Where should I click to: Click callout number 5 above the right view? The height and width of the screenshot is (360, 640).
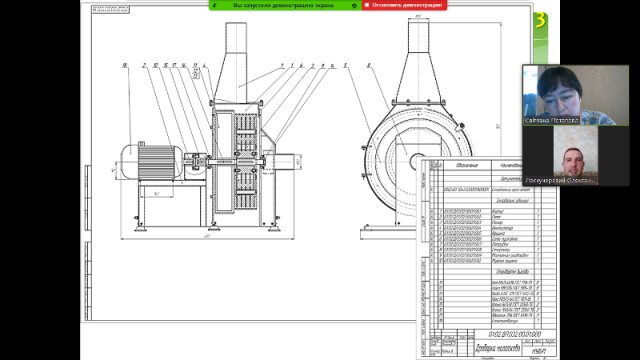(345, 65)
